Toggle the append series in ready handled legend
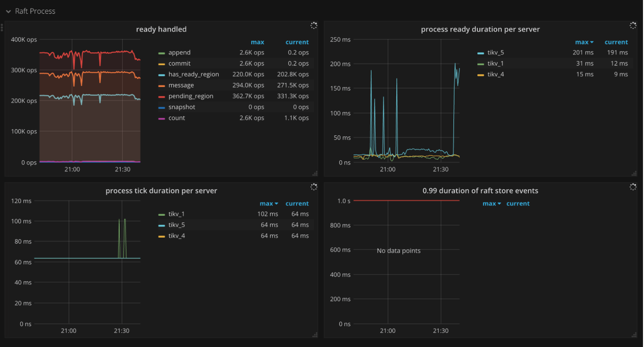Screen dimensions: 644x347 179,52
